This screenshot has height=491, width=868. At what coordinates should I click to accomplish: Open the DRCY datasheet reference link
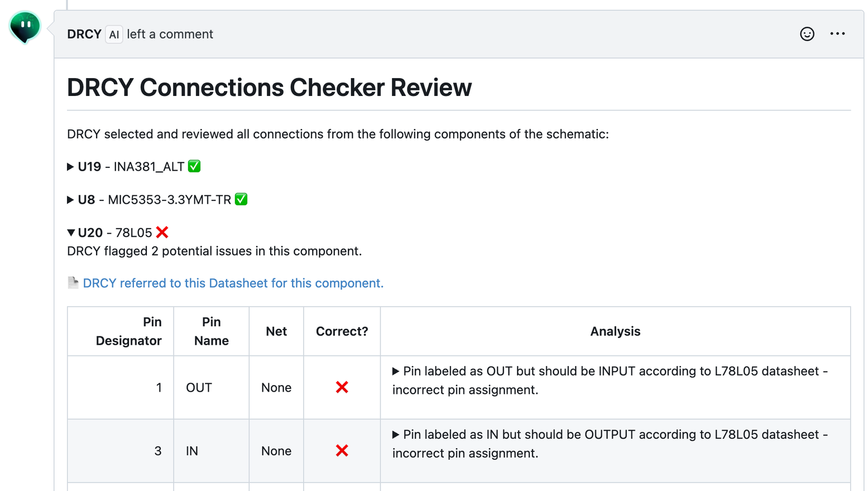(x=233, y=283)
